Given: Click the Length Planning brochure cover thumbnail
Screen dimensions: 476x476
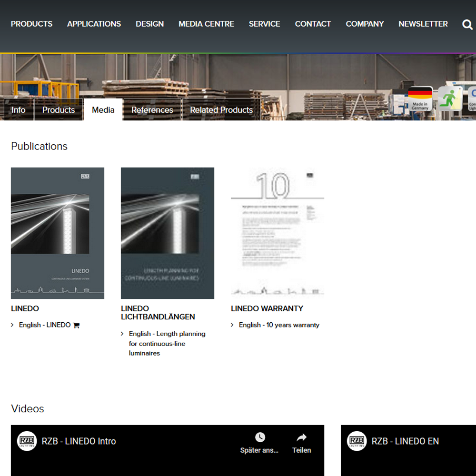Looking at the screenshot, I should point(168,233).
